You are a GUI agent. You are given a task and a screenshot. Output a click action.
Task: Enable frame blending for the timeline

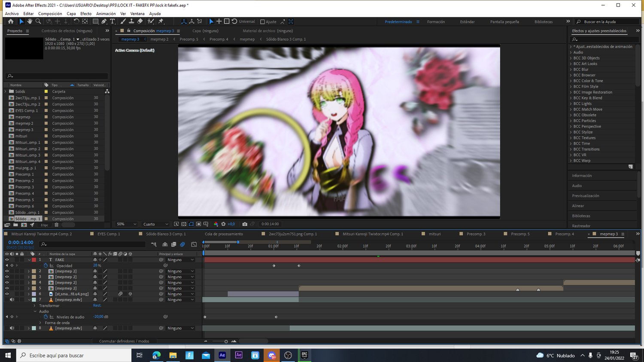click(173, 244)
